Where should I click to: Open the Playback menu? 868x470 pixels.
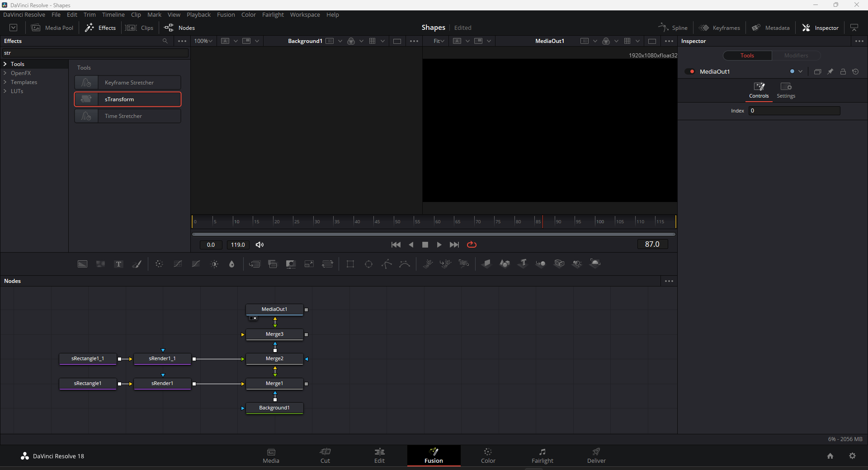[198, 14]
